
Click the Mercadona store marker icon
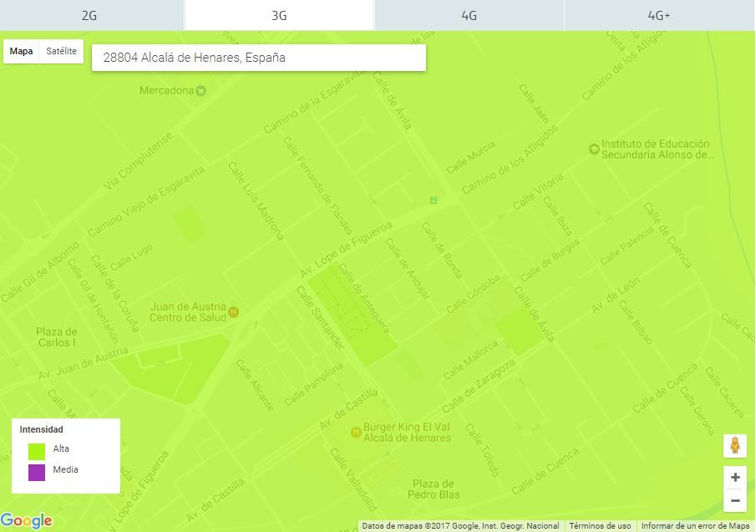200,91
